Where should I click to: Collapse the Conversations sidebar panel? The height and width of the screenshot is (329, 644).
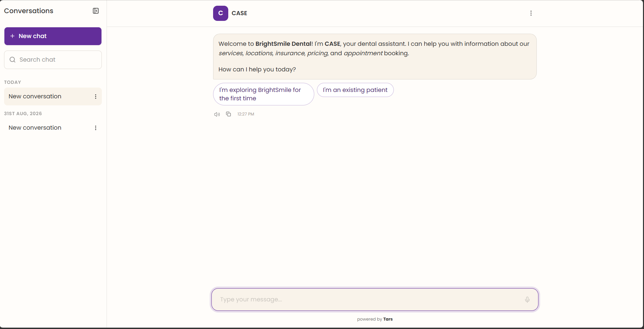(96, 11)
